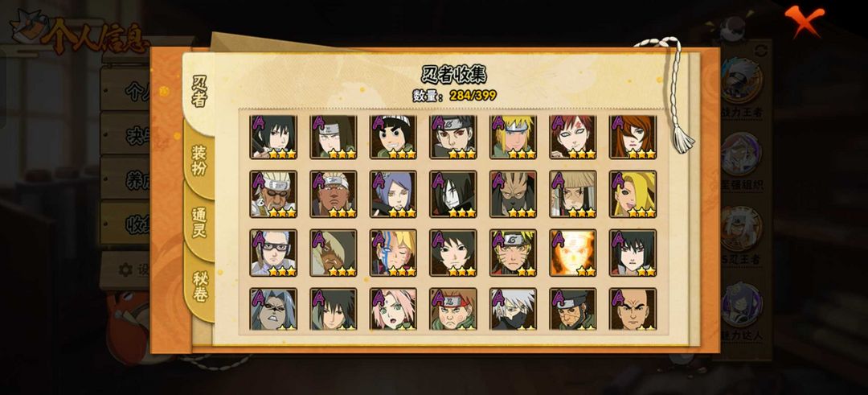This screenshot has width=868, height=395.
Task: Select Rock Lee's green jumpsuit portrait
Action: (x=393, y=137)
